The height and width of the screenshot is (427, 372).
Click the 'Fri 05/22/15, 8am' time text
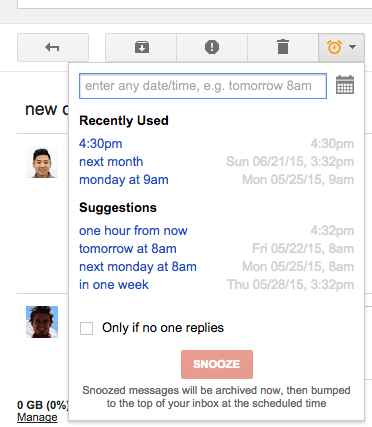click(x=303, y=249)
